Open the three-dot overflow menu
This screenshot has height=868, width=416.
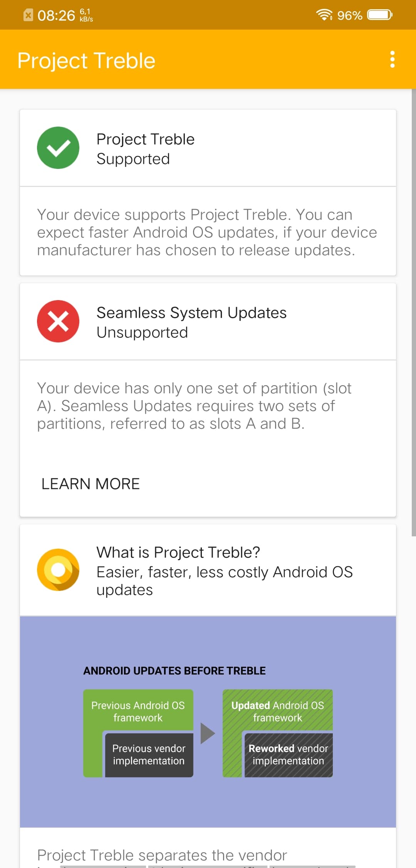click(392, 59)
